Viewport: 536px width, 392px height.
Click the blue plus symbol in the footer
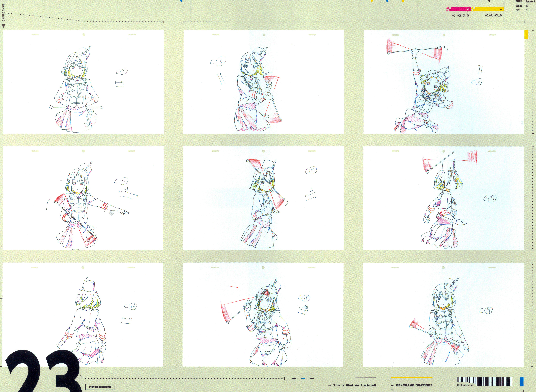pyautogui.click(x=303, y=378)
